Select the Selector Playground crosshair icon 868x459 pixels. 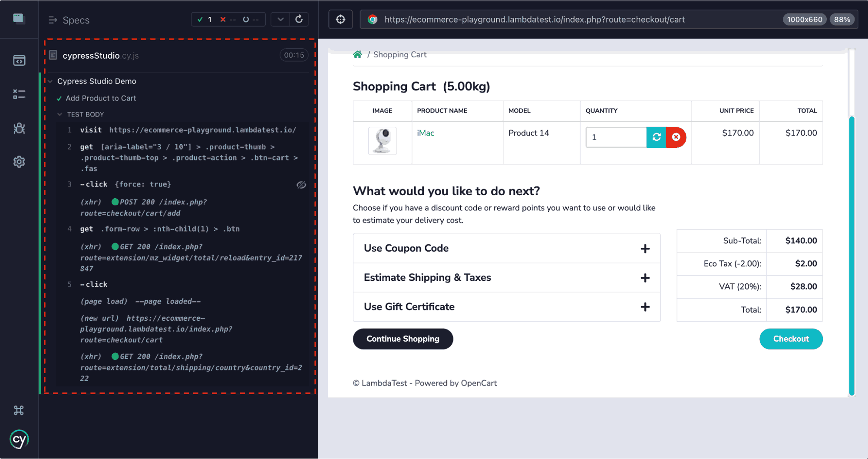pos(340,19)
